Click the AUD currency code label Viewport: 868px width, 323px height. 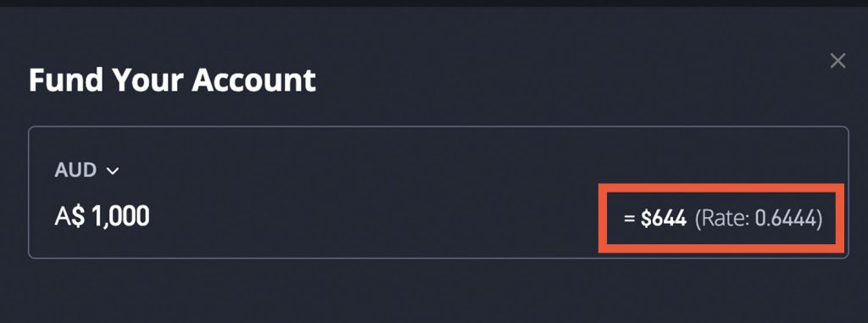pos(75,170)
